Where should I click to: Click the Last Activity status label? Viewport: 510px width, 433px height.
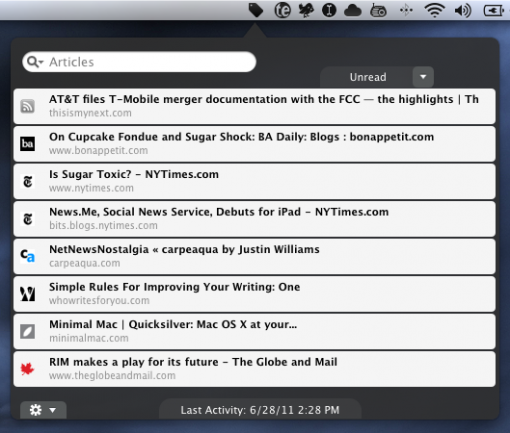click(260, 410)
